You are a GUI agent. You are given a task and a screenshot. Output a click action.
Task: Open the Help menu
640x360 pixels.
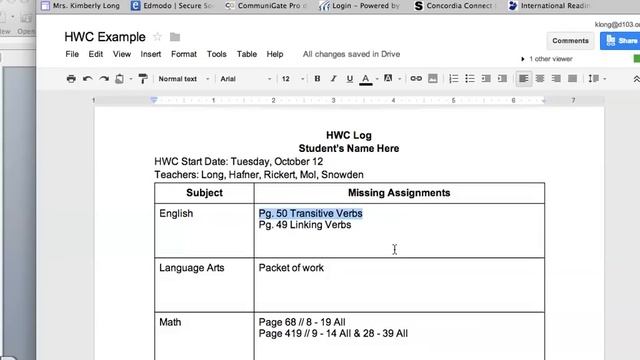275,54
